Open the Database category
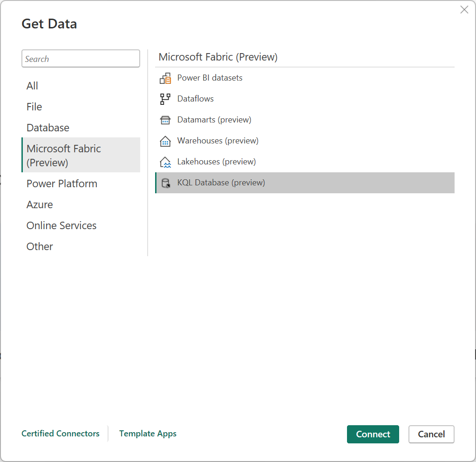 (47, 128)
